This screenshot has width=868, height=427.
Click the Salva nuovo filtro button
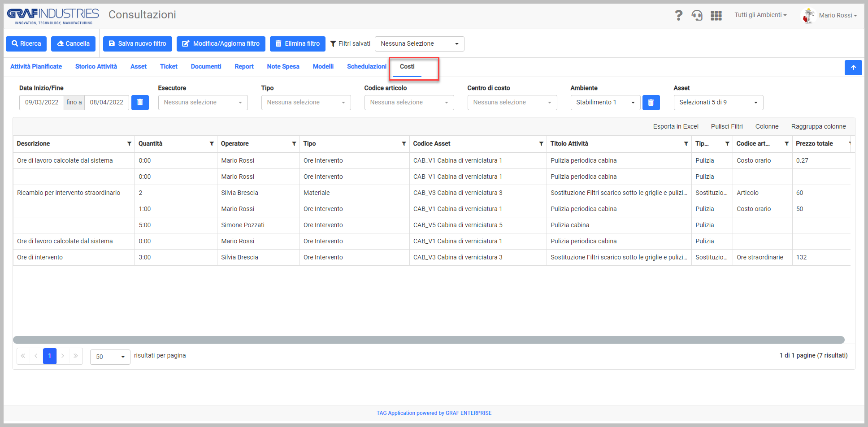[137, 44]
